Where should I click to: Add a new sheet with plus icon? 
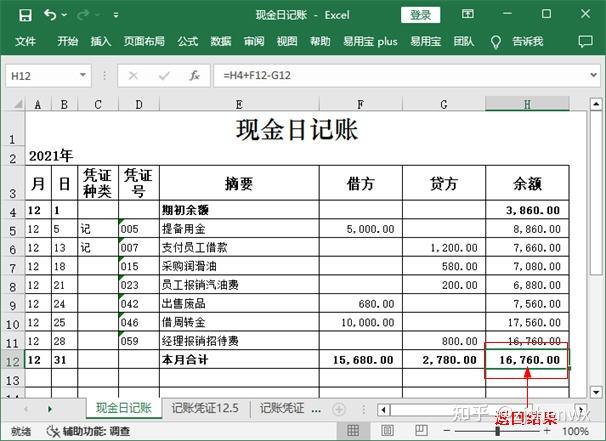(x=338, y=409)
